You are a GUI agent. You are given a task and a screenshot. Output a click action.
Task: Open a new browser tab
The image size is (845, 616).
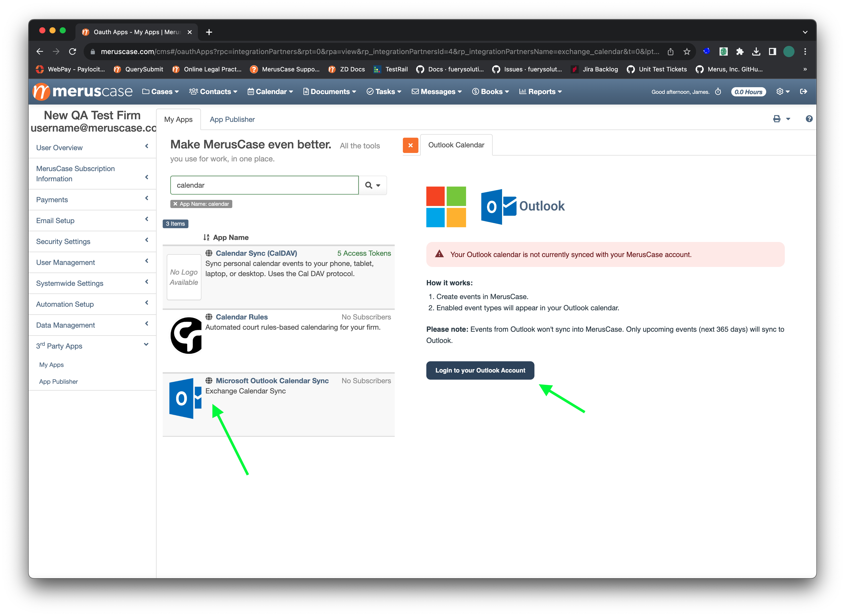[209, 32]
